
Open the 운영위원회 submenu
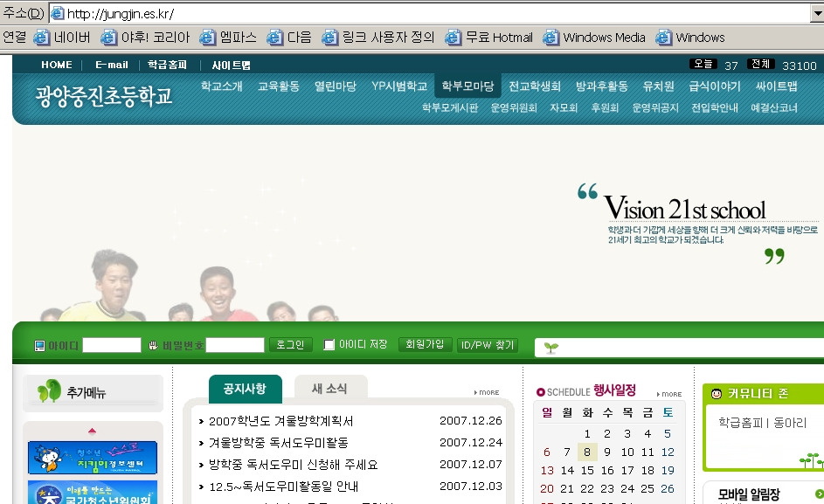point(514,107)
